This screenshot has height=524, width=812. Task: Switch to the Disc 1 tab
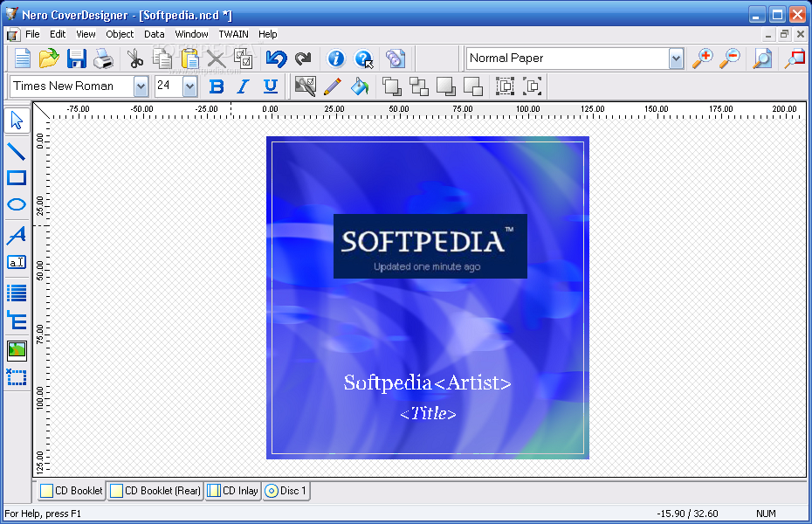[286, 491]
